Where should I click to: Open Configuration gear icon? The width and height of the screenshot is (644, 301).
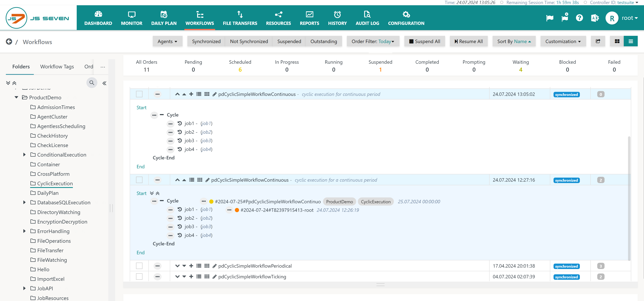406,15
